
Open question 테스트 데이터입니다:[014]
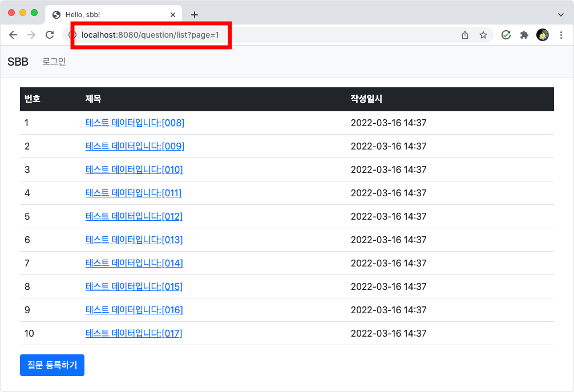point(134,263)
